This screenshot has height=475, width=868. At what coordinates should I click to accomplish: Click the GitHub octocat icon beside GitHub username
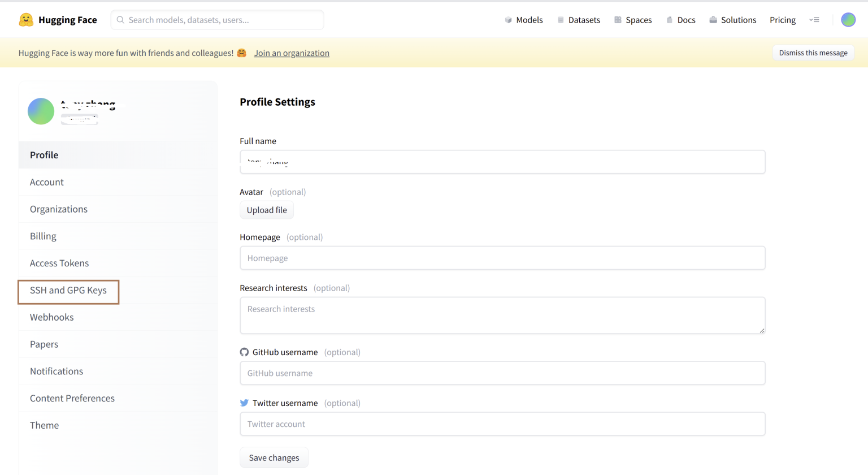click(244, 352)
